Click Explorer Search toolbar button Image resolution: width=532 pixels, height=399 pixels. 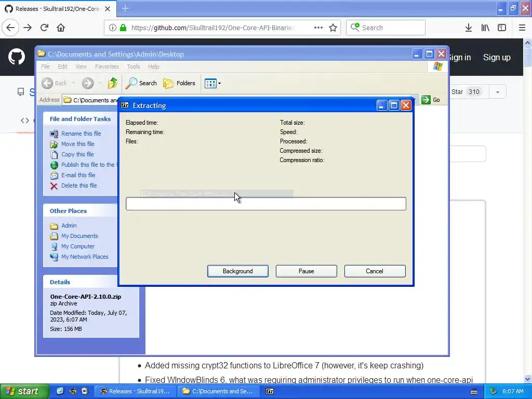tap(141, 83)
